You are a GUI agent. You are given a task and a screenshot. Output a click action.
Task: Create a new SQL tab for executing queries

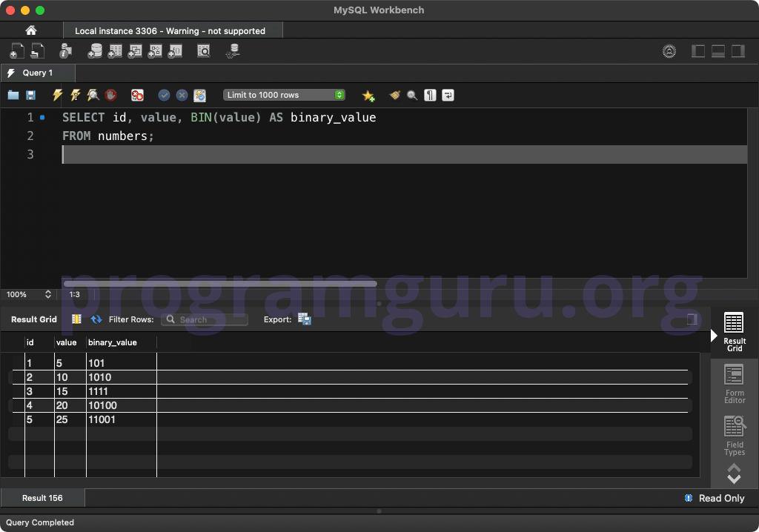click(x=16, y=51)
